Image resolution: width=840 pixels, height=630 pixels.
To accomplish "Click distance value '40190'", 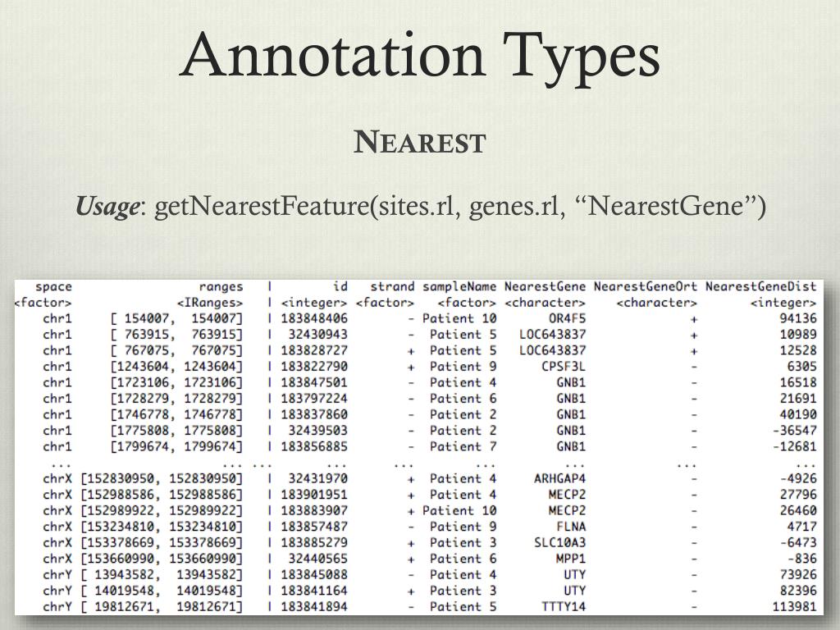I will click(x=798, y=415).
